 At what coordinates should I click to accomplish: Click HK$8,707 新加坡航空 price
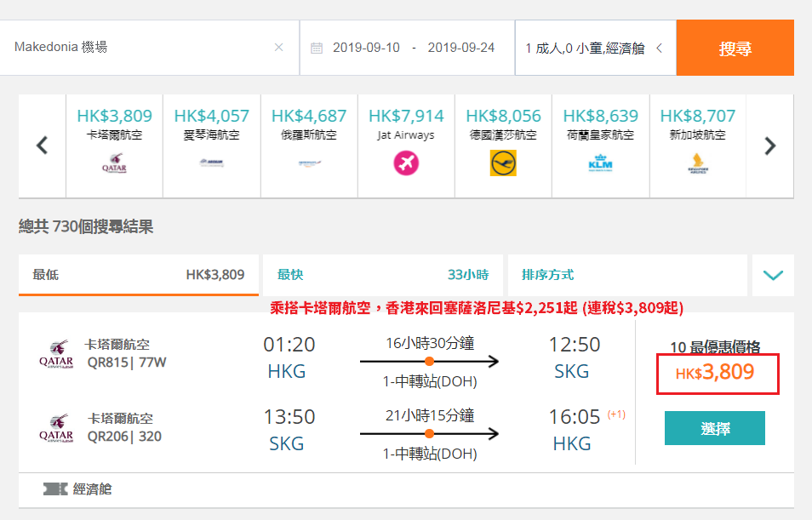click(698, 116)
